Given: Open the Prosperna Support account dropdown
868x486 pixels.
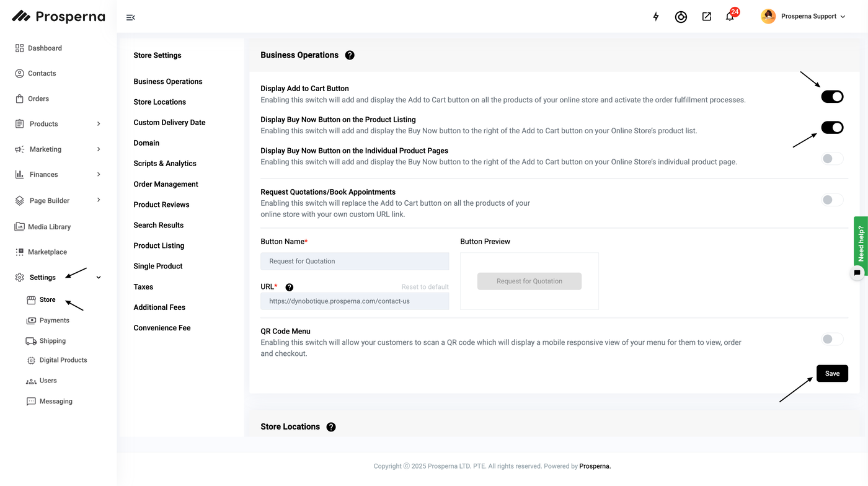Looking at the screenshot, I should tap(804, 17).
